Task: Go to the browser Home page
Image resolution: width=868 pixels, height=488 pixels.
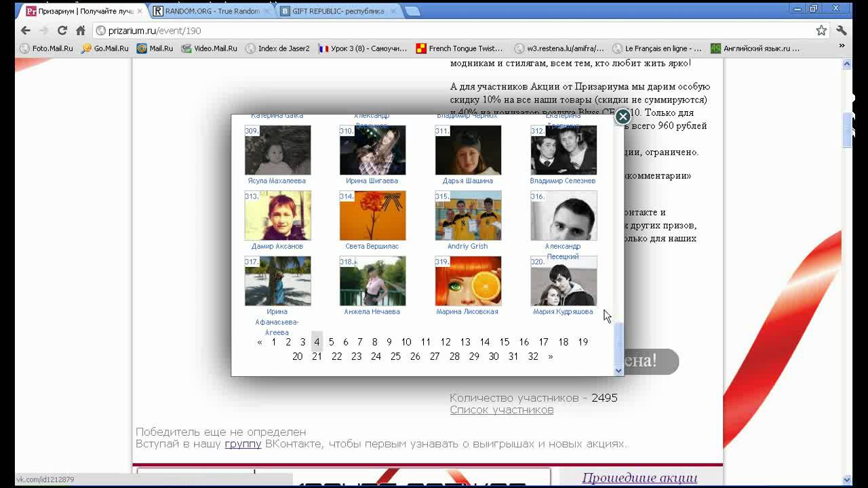Action: (80, 30)
